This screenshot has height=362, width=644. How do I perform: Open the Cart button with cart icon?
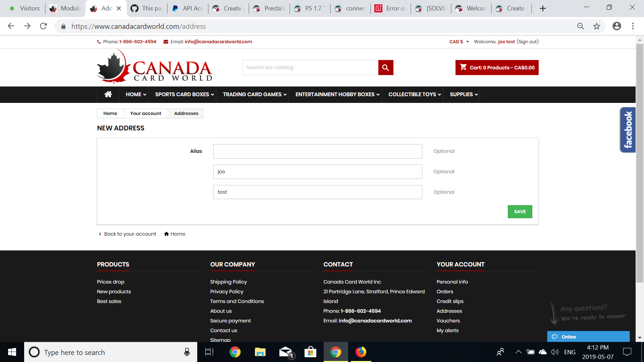497,68
